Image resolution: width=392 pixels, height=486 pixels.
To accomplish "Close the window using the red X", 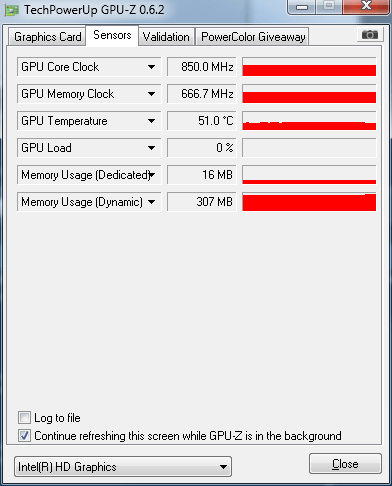I will 366,6.
